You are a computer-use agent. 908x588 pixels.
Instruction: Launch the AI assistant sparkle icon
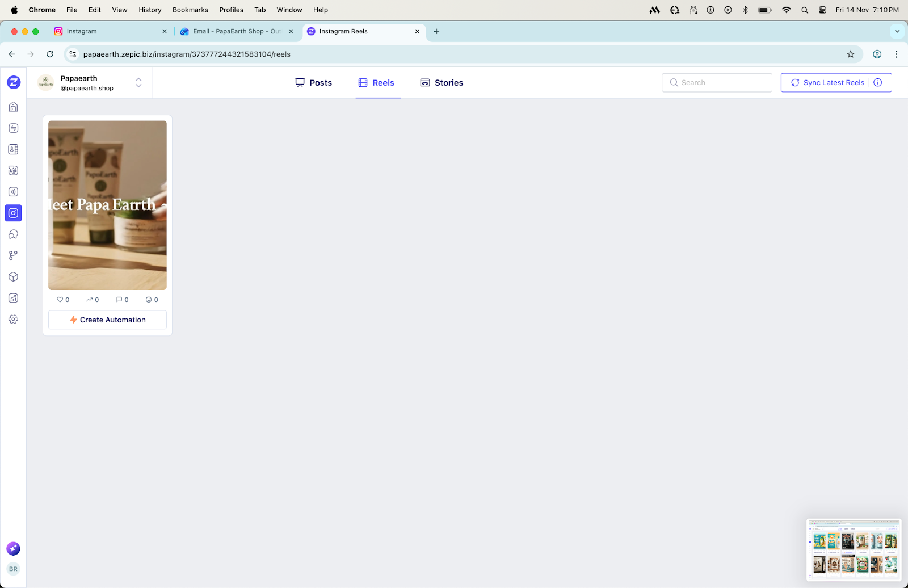pos(13,548)
